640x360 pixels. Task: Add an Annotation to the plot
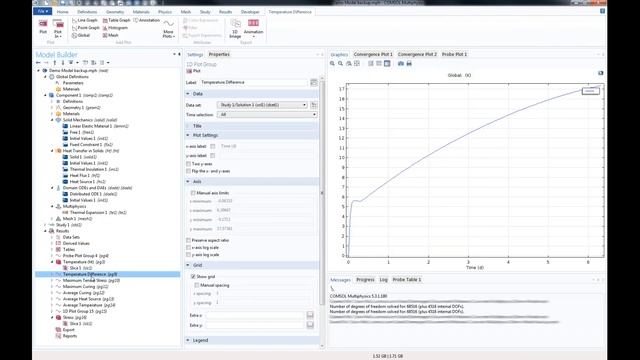147,20
